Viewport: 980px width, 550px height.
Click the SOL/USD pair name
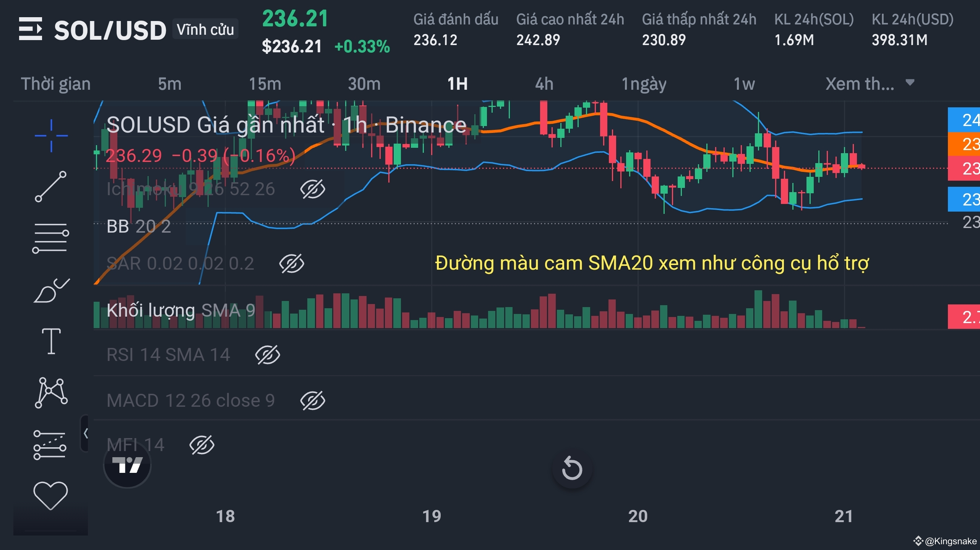point(110,30)
